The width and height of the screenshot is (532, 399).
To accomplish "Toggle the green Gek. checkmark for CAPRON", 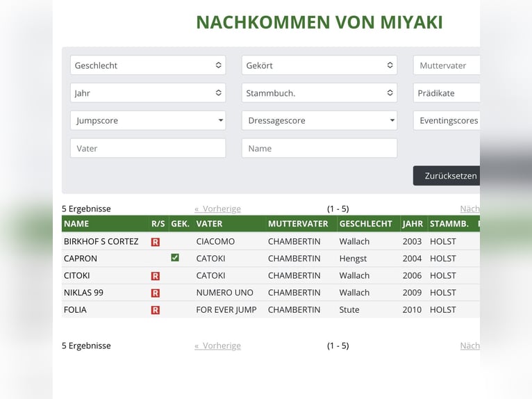I will (x=175, y=258).
